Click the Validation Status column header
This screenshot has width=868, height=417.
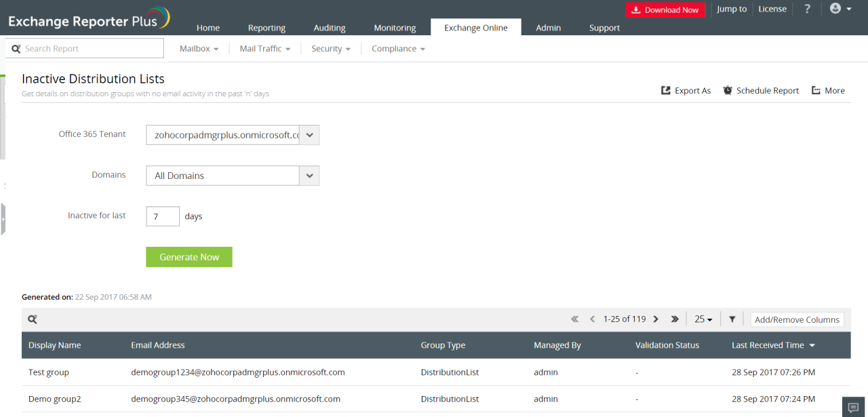(x=667, y=345)
